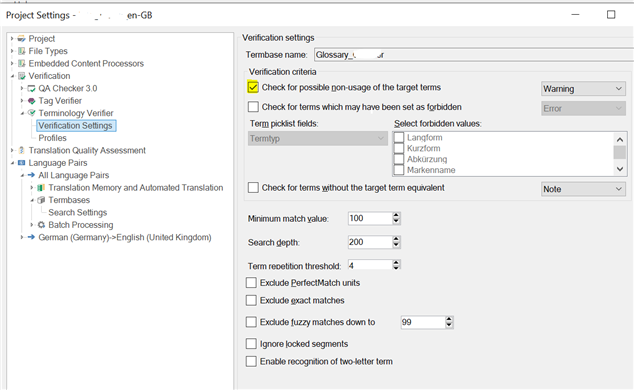Click the All Language Pairs arrow icon
Image resolution: width=634 pixels, height=390 pixels.
32,175
